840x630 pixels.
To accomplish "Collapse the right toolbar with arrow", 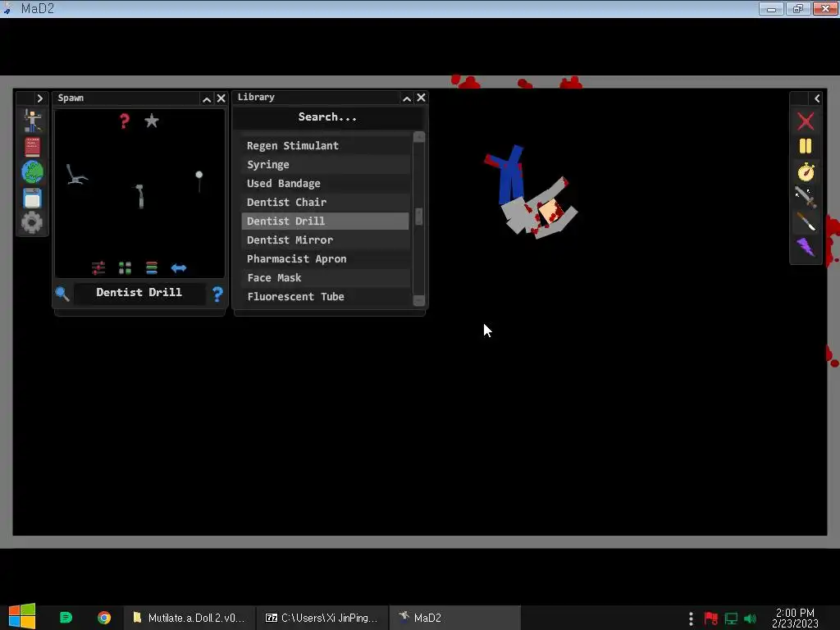I will (x=817, y=98).
